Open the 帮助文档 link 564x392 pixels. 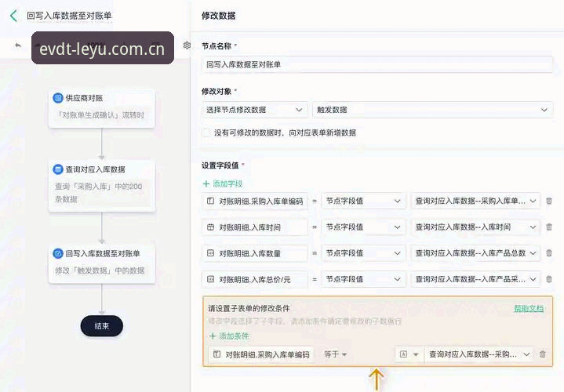(529, 308)
